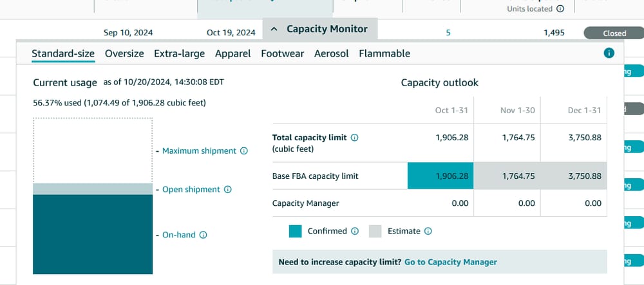The width and height of the screenshot is (644, 285).
Task: Open the Go to Capacity Manager link
Action: [x=451, y=262]
